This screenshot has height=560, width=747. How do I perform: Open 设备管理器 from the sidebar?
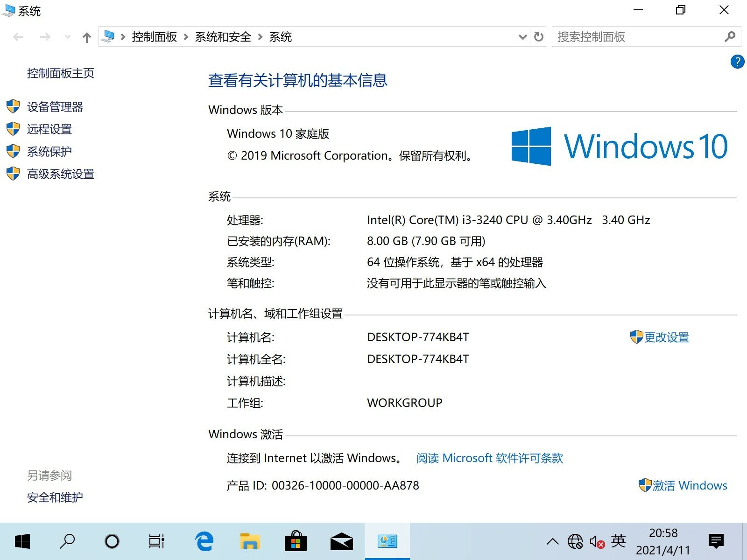(55, 107)
